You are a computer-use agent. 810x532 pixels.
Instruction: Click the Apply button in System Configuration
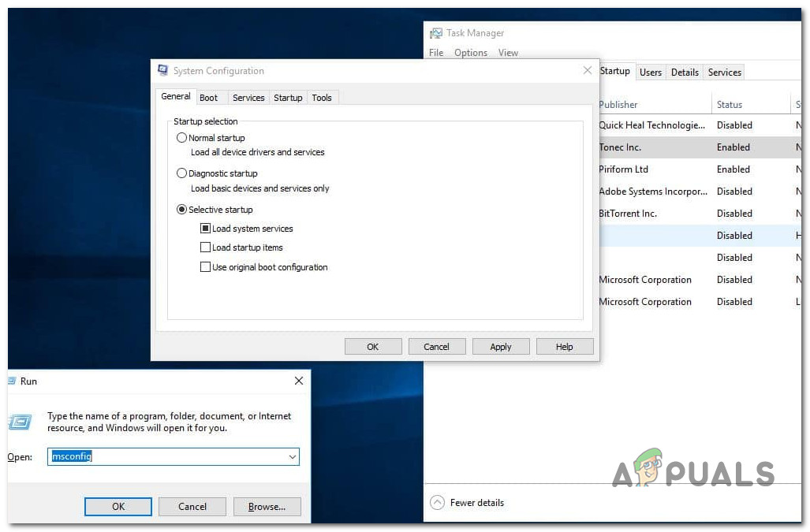coord(501,346)
